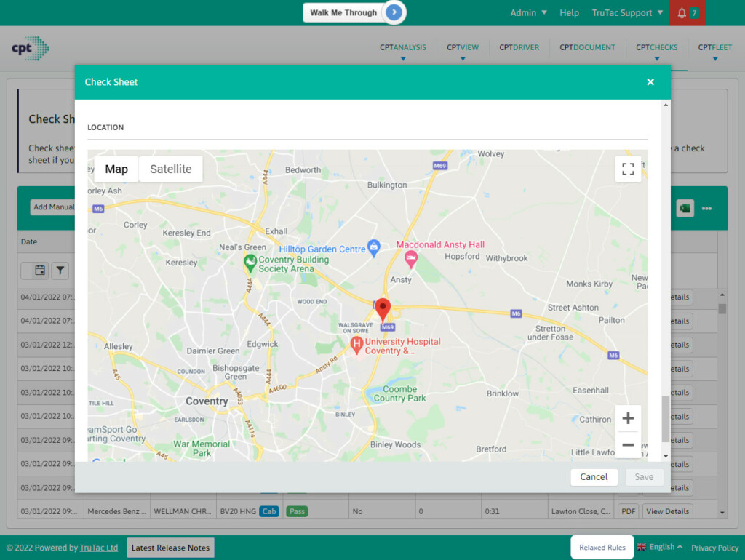Open the Latest Release Notes
Image resolution: width=745 pixels, height=560 pixels.
point(170,547)
